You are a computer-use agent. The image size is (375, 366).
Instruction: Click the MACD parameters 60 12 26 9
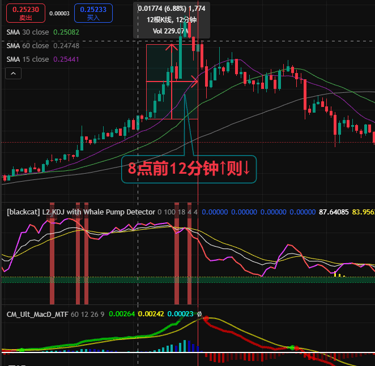tap(88, 314)
